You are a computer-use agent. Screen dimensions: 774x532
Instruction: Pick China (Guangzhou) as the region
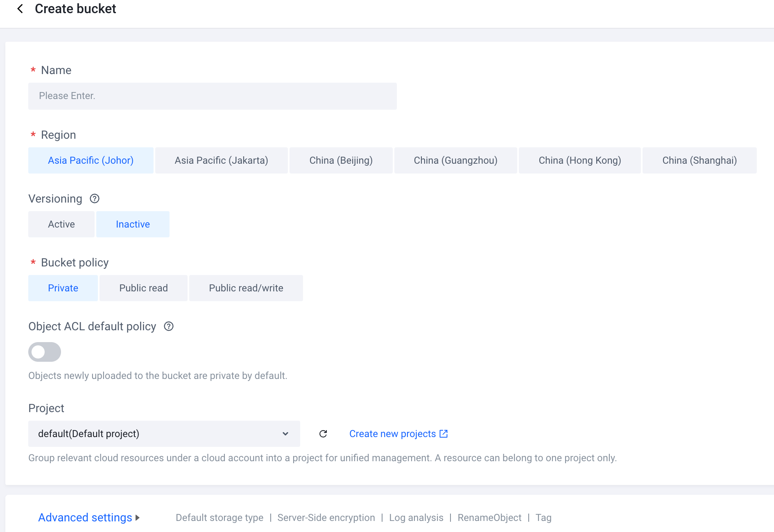tap(455, 160)
